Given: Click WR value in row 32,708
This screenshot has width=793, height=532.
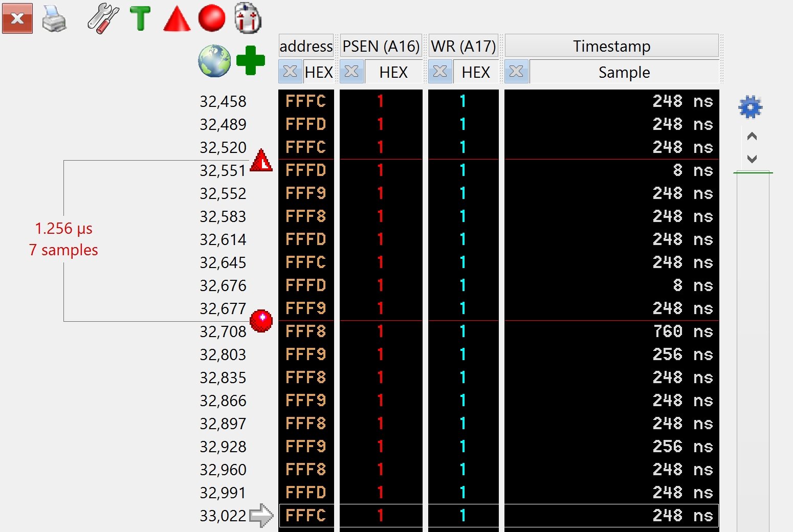Looking at the screenshot, I should 463,331.
